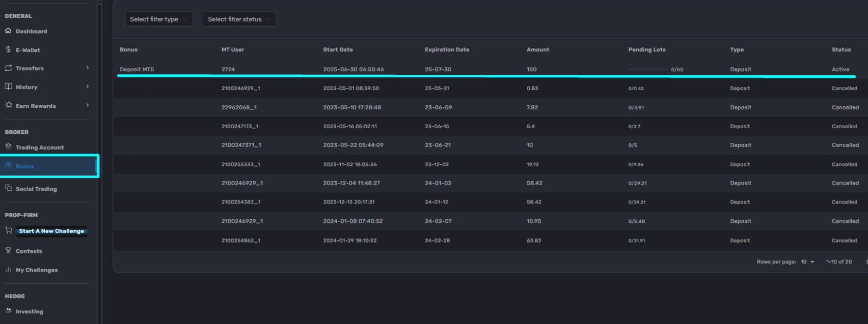Click the Social Trading copy icon
868x324 pixels.
pos(8,188)
